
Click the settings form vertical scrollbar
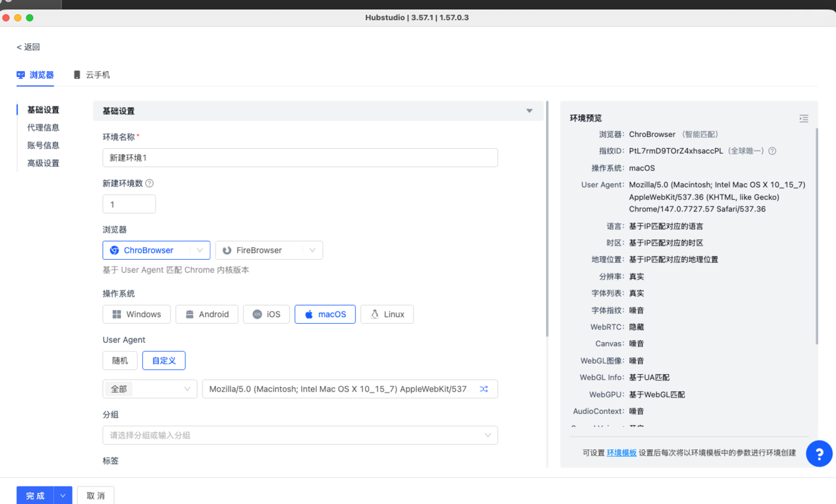547,219
